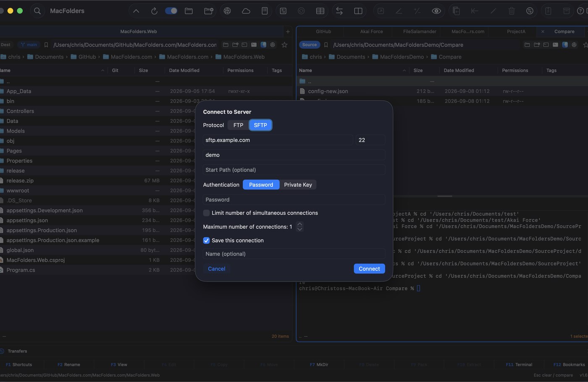Image resolution: width=588 pixels, height=382 pixels.
Task: Click the Cancel button
Action: pos(217,269)
